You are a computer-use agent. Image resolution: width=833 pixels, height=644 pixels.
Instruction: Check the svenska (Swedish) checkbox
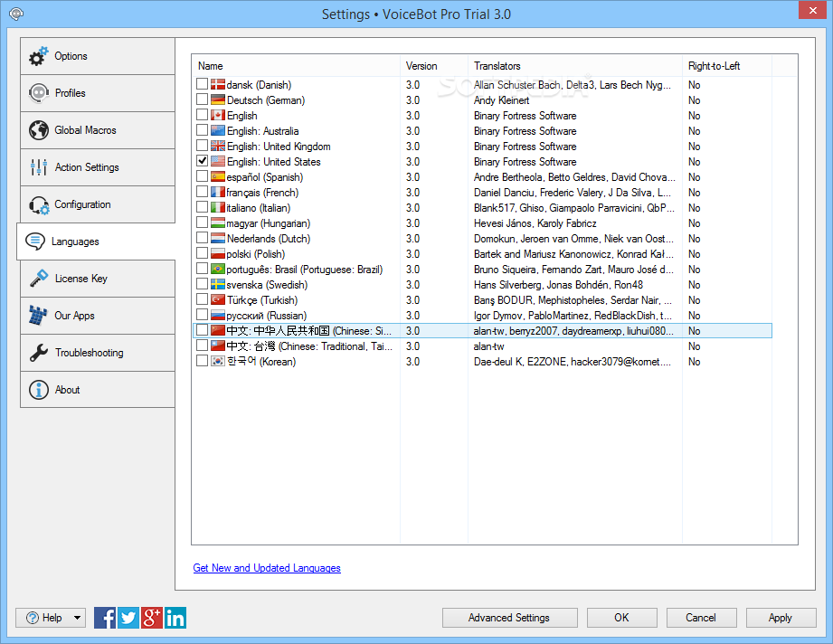click(x=202, y=284)
